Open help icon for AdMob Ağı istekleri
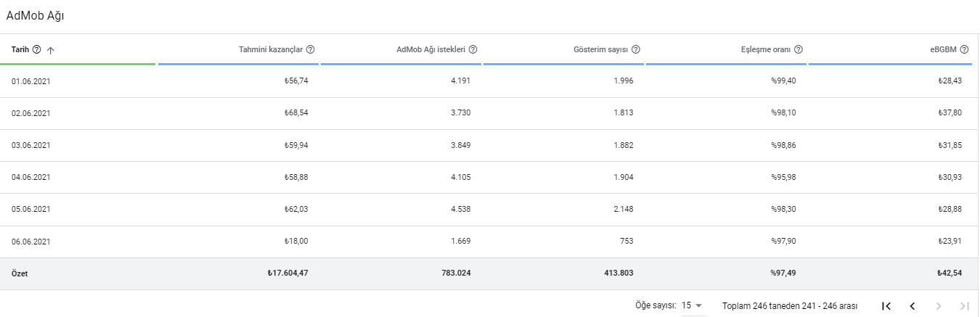Image resolution: width=980 pixels, height=317 pixels. tap(473, 49)
